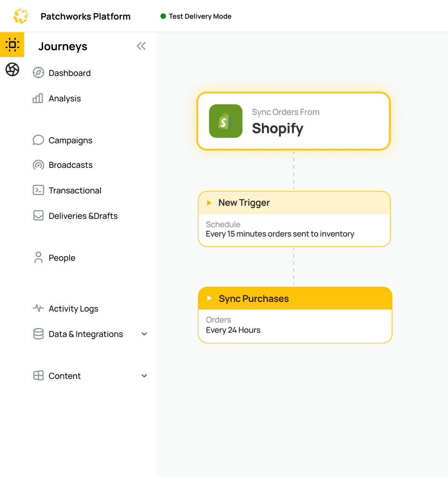Go to the People section
Image resolution: width=448 pixels, height=477 pixels.
coord(62,258)
